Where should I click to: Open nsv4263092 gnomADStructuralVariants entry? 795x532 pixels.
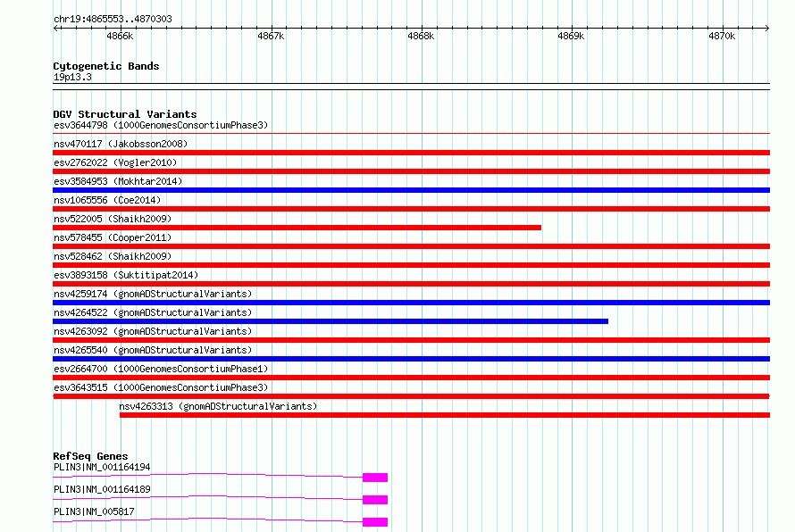coord(153,331)
